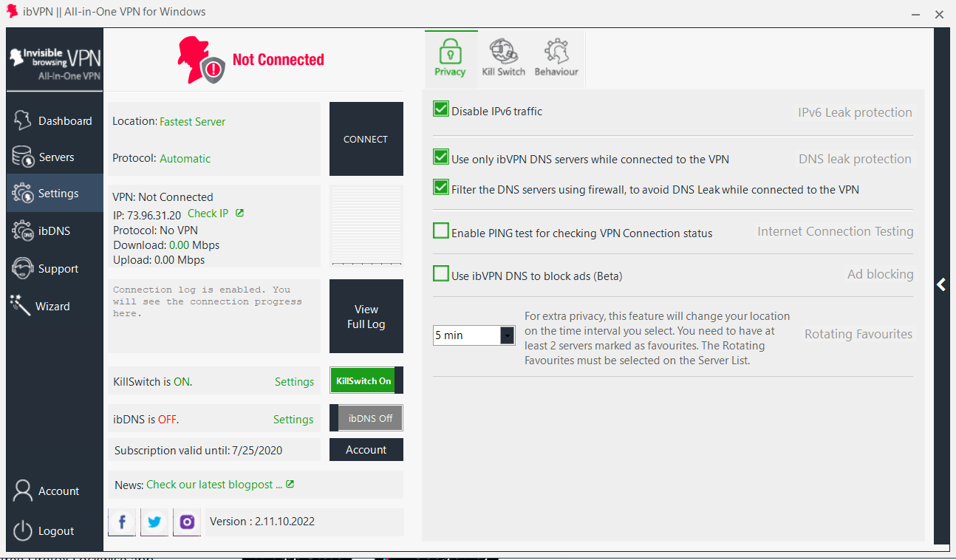
Task: Change the Automatic protocol setting
Action: tap(185, 158)
